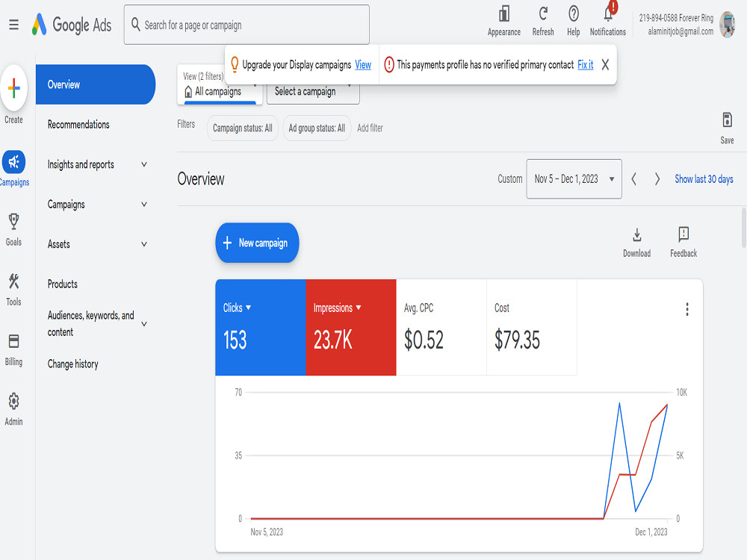
Task: Click the Fix it link
Action: coord(585,65)
